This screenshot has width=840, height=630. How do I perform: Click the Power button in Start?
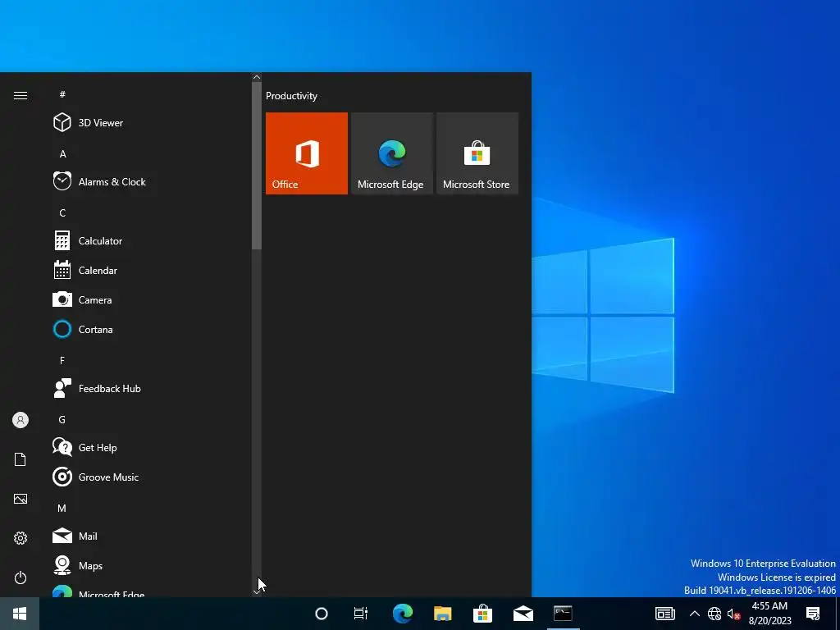(21, 577)
